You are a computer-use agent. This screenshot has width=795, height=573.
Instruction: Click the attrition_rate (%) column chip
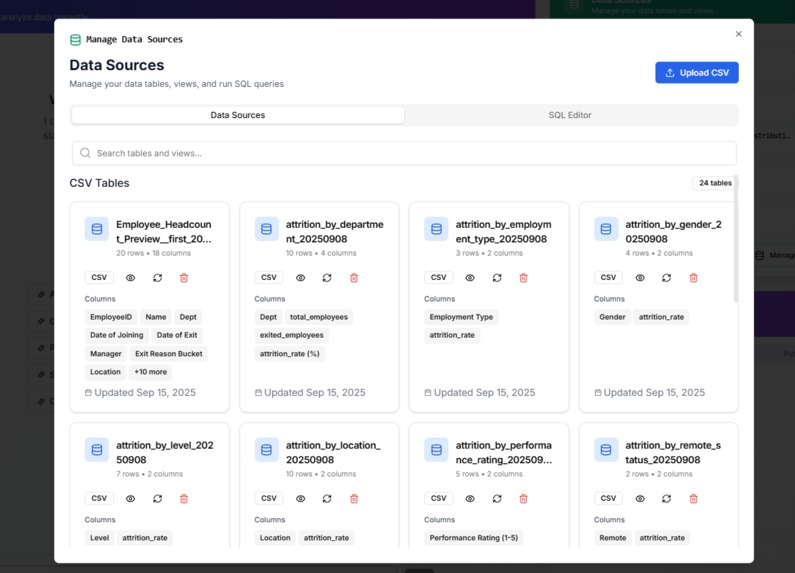click(x=290, y=353)
